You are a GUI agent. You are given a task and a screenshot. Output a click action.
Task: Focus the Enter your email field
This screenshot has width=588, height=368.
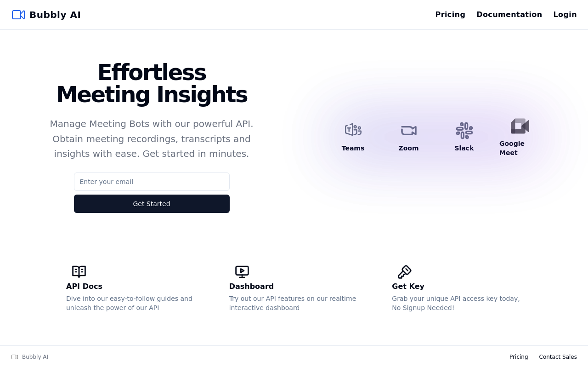[152, 182]
